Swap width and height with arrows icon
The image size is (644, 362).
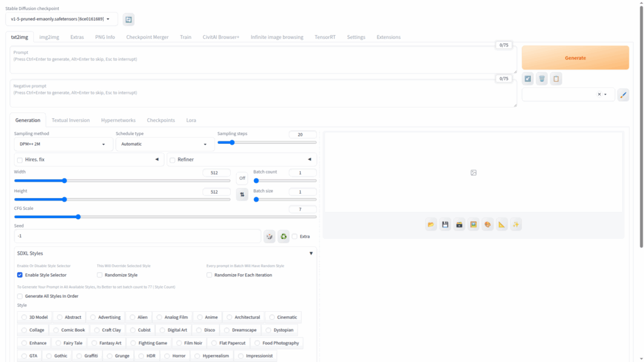tap(242, 195)
